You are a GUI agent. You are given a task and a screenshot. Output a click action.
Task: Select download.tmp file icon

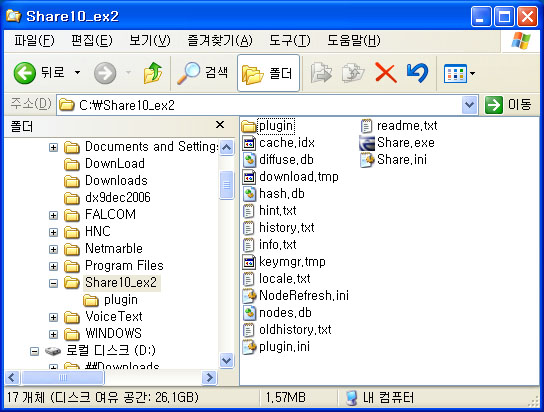tap(249, 177)
